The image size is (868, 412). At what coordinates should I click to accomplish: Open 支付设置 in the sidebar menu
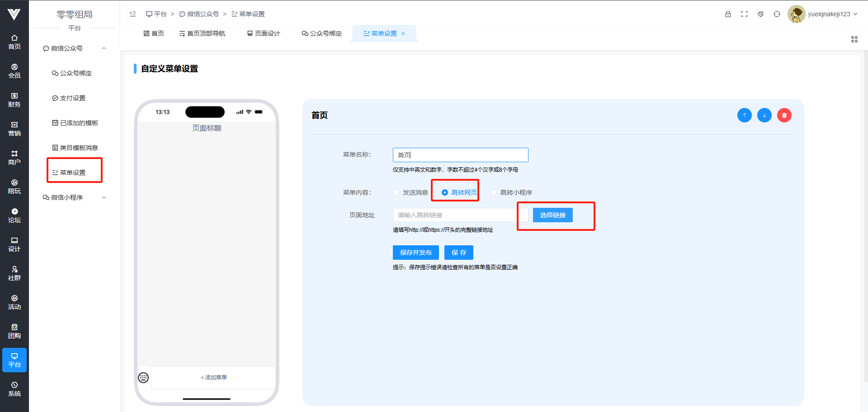(x=72, y=98)
